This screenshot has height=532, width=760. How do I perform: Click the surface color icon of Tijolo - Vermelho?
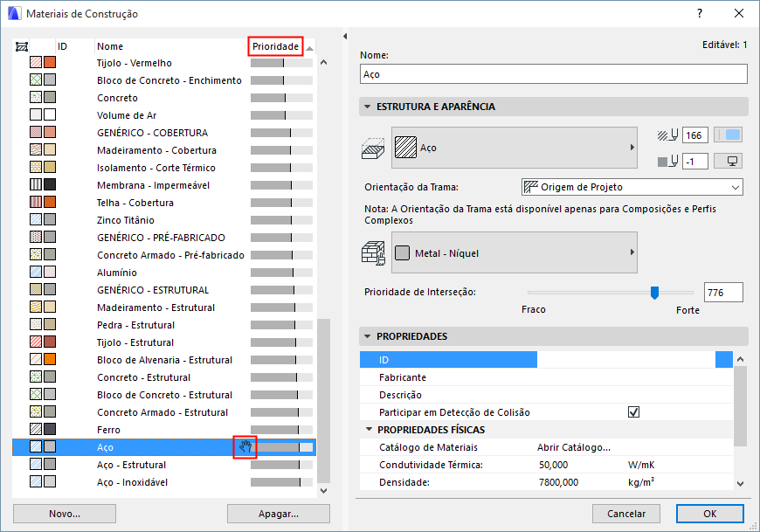coord(50,62)
